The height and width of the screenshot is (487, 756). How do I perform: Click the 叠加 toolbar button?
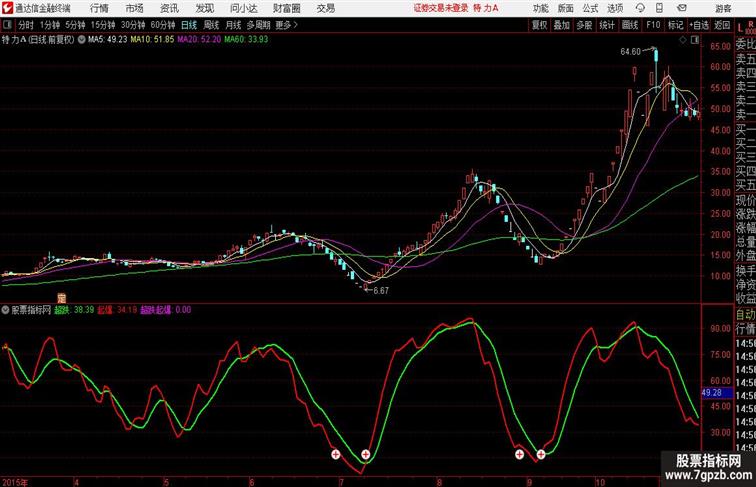562,25
